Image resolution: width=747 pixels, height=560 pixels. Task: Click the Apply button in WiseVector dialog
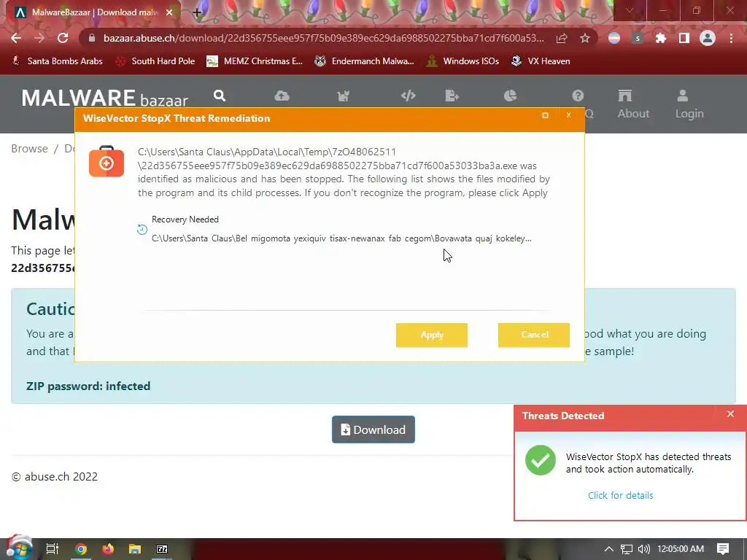432,335
